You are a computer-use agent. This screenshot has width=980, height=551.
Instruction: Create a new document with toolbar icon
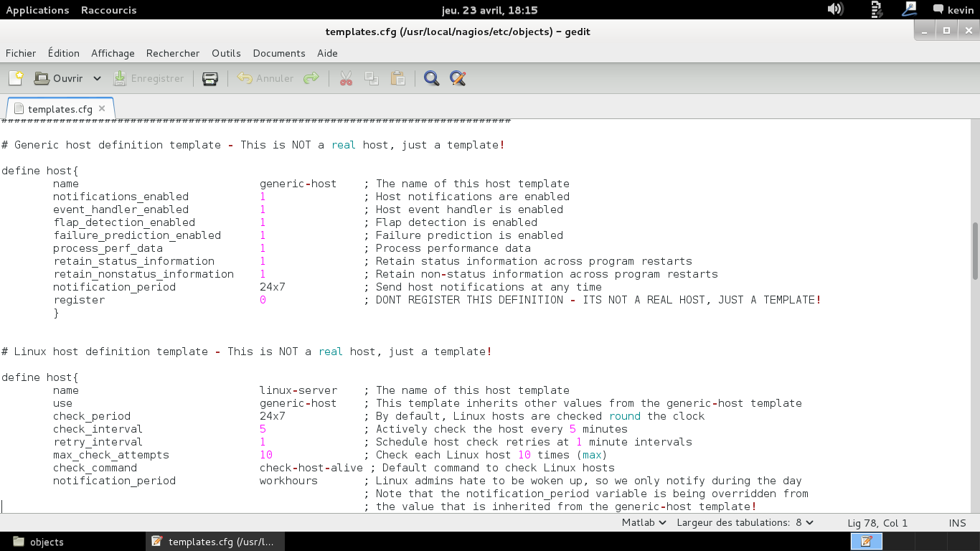point(16,78)
